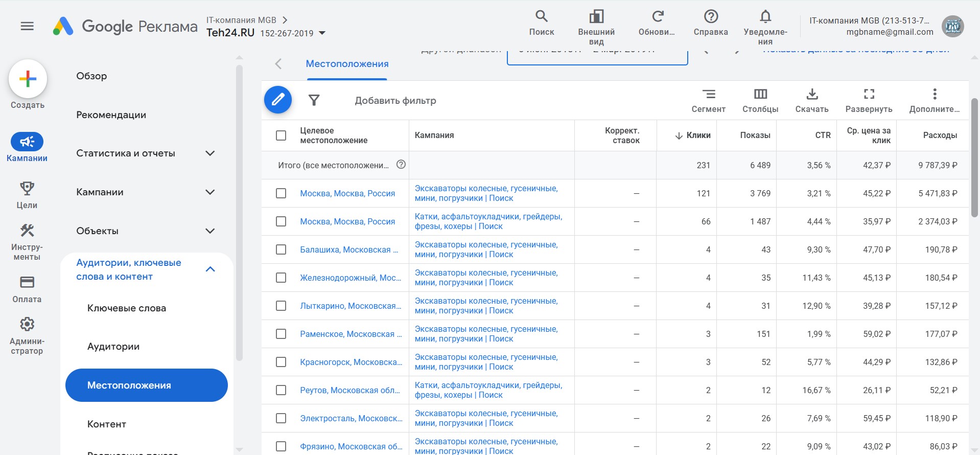This screenshot has height=455, width=980.
Task: Open the Teh24.RU account dropdown arrow
Action: click(x=322, y=33)
